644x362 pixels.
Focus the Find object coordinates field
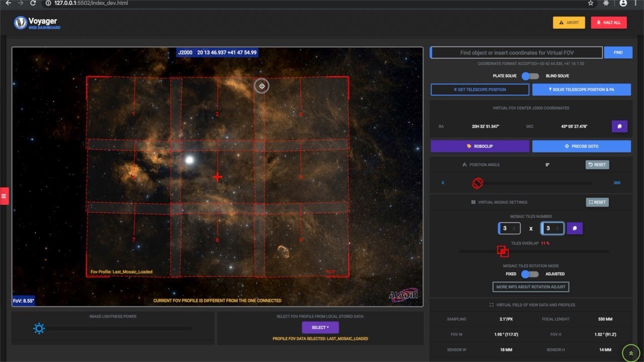pyautogui.click(x=516, y=52)
